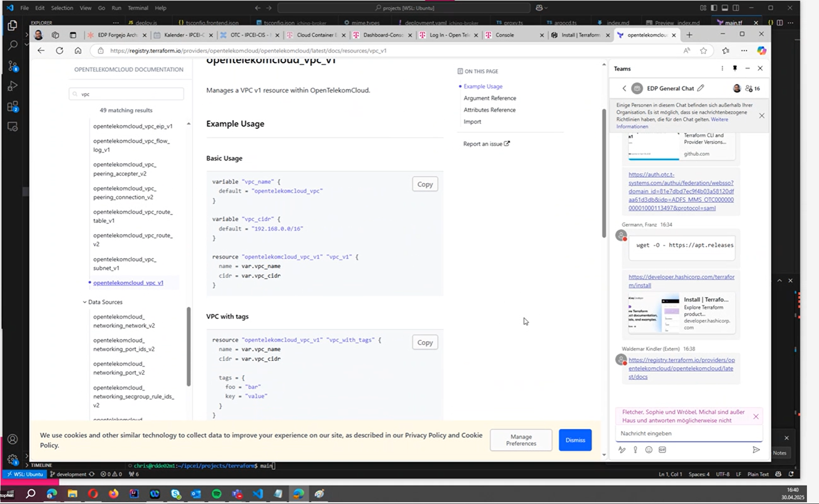
Task: Open Source Control in VS Code activity bar
Action: point(13,66)
